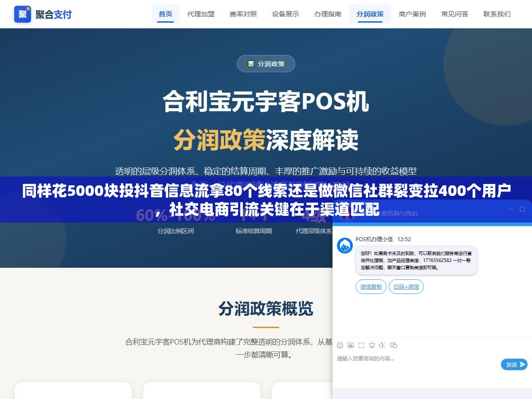Toggle the chat sound speaker icon
This screenshot has width=532, height=399.
[382, 345]
